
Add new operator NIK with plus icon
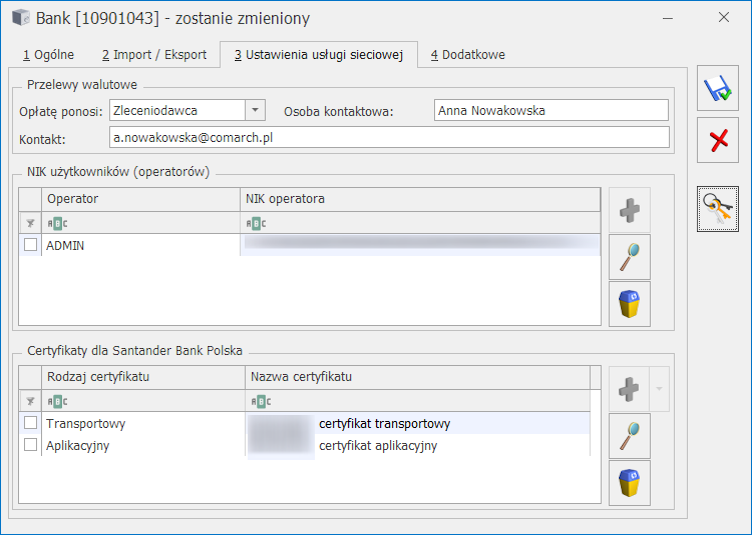[629, 210]
